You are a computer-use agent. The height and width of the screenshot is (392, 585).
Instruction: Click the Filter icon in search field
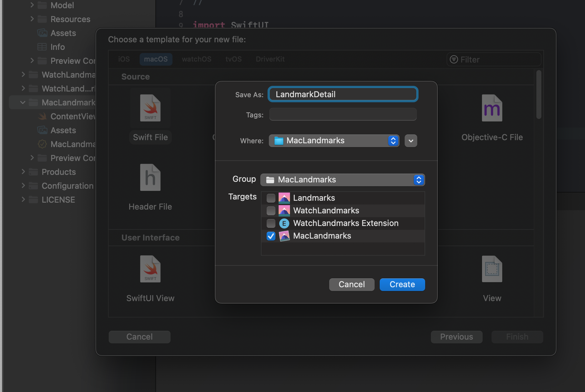click(x=454, y=59)
